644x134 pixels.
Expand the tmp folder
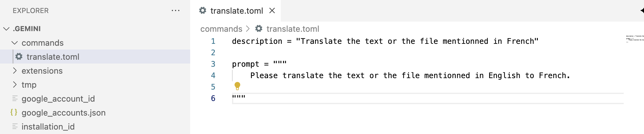[15, 84]
